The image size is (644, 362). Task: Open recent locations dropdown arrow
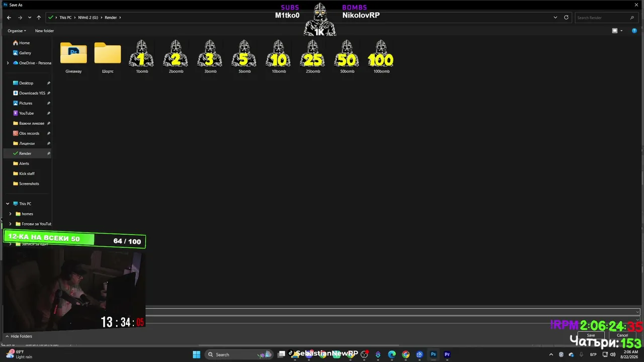30,18
